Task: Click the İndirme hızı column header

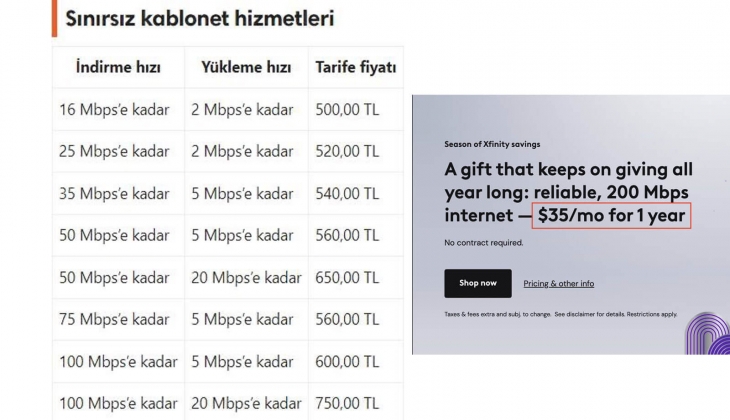Action: pyautogui.click(x=117, y=68)
